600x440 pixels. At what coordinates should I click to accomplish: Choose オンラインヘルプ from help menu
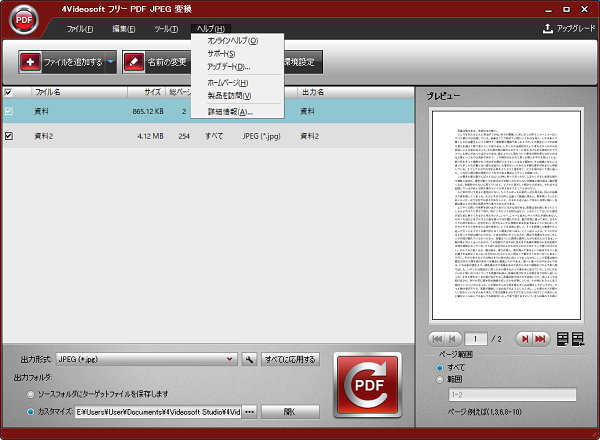coord(232,41)
